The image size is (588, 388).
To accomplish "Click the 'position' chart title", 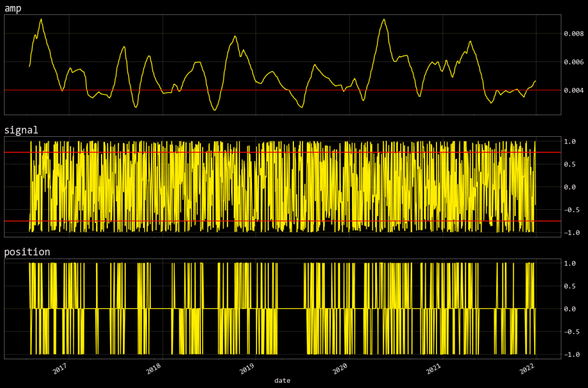I will (x=27, y=252).
